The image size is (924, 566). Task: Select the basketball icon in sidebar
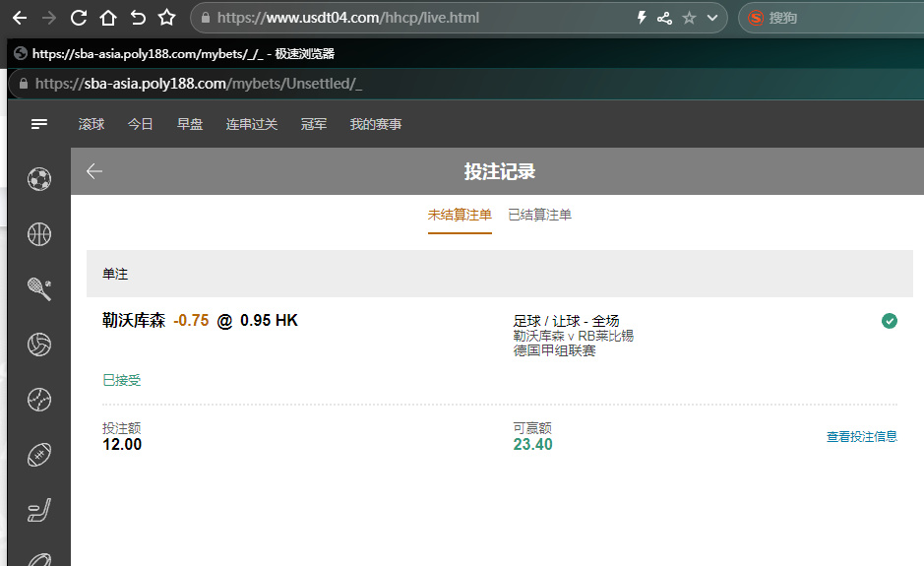coord(39,233)
